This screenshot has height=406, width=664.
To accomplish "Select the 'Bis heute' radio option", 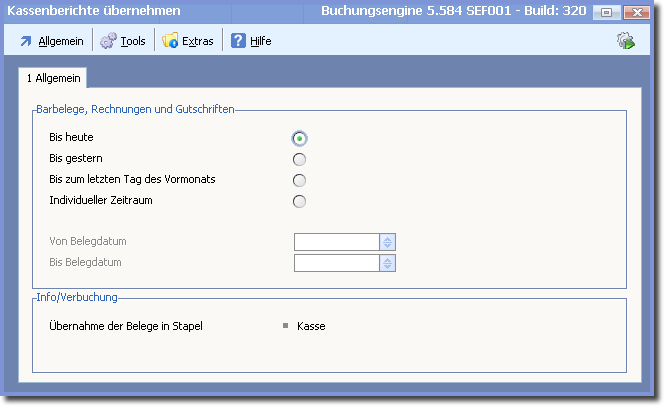I will (299, 138).
